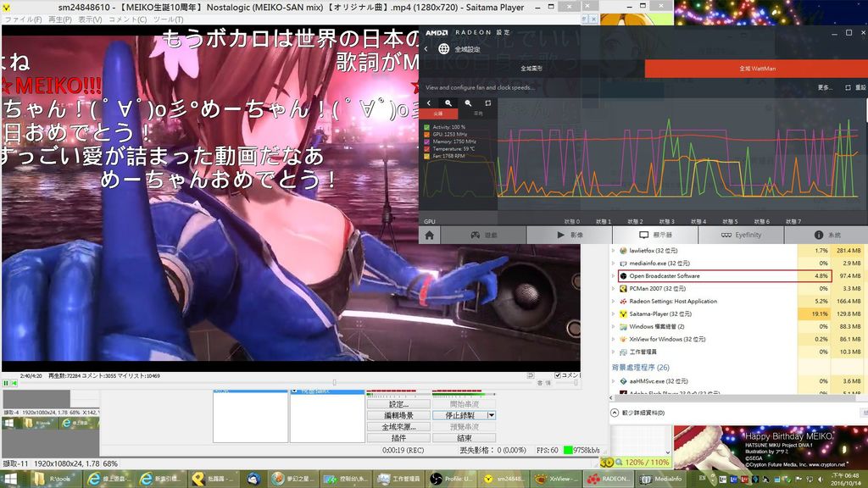This screenshot has height=488, width=868.
Task: Expand Open Broadcaster Software process row
Action: coord(614,276)
